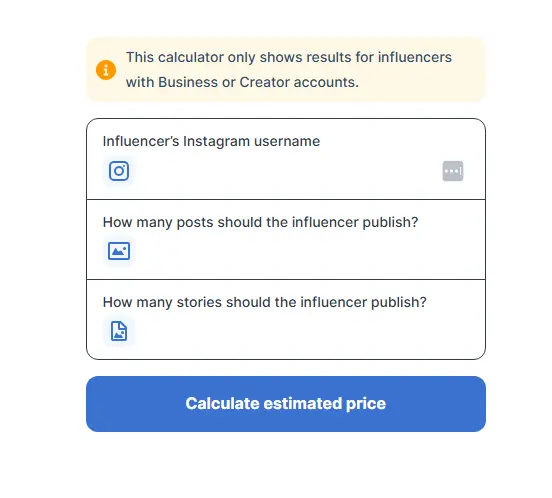
Task: Click the word "username" in the first label
Action: coord(287,141)
